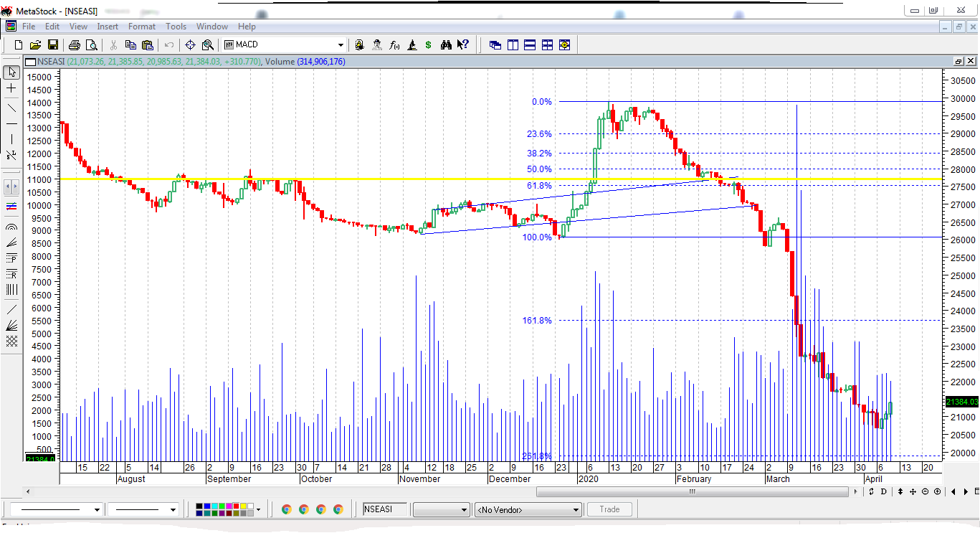Open the MACD indicator quick list dropdown
Image resolution: width=980 pixels, height=533 pixels.
(x=341, y=44)
